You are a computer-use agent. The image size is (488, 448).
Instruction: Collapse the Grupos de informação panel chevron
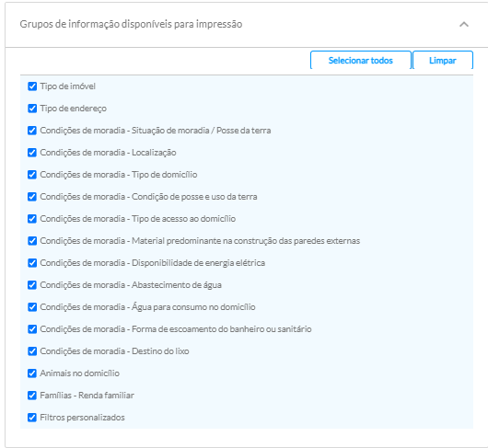pyautogui.click(x=464, y=24)
